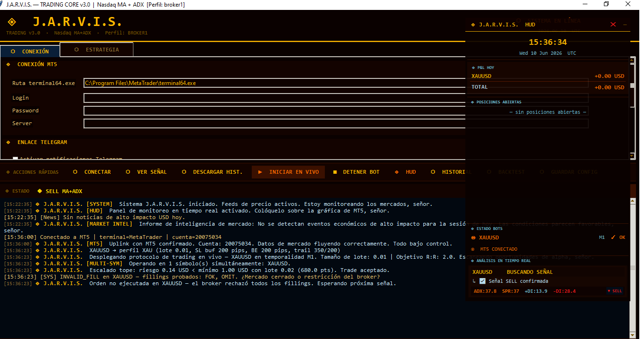This screenshot has height=339, width=644.
Task: Click the CONEXIÓN MT5 section diamond icon
Action: tap(8, 64)
